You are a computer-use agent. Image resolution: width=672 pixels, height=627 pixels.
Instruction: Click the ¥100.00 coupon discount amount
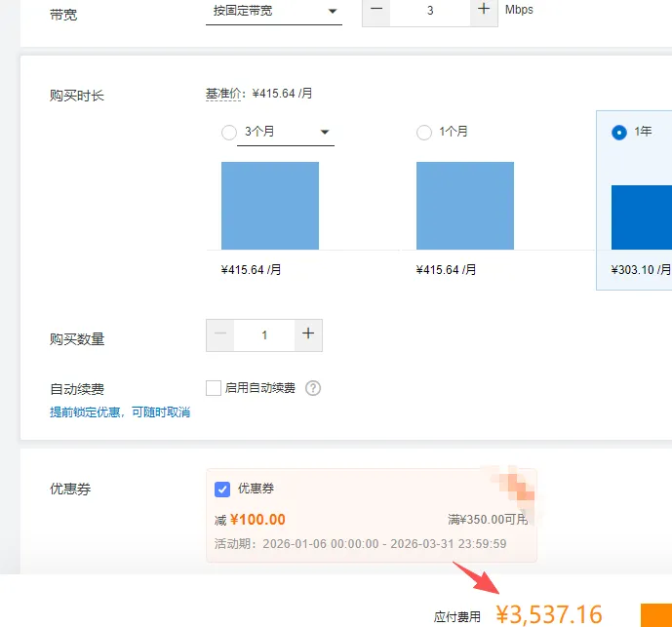pos(257,520)
